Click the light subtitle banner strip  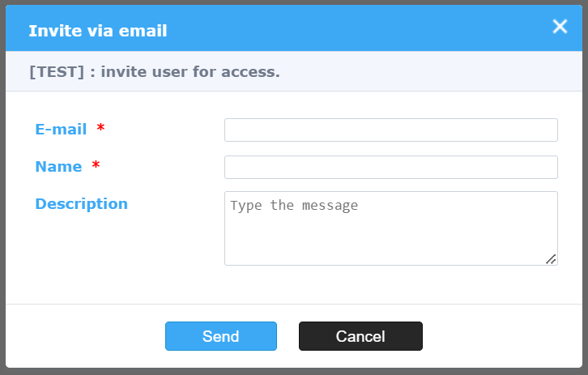click(x=429, y=71)
